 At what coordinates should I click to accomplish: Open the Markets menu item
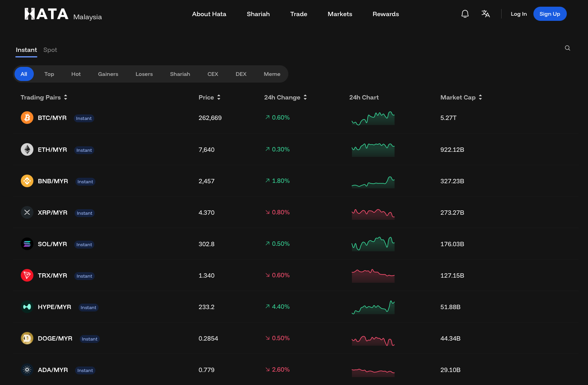340,14
